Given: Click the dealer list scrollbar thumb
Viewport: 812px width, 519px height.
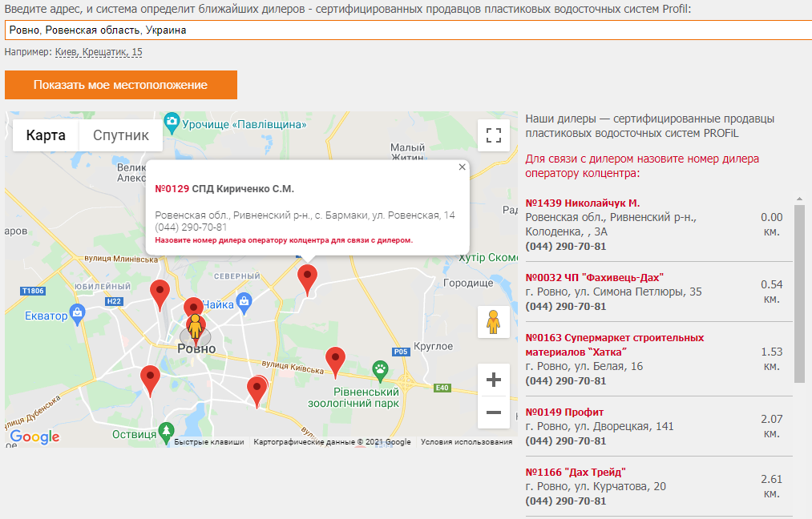Looking at the screenshot, I should [799, 293].
